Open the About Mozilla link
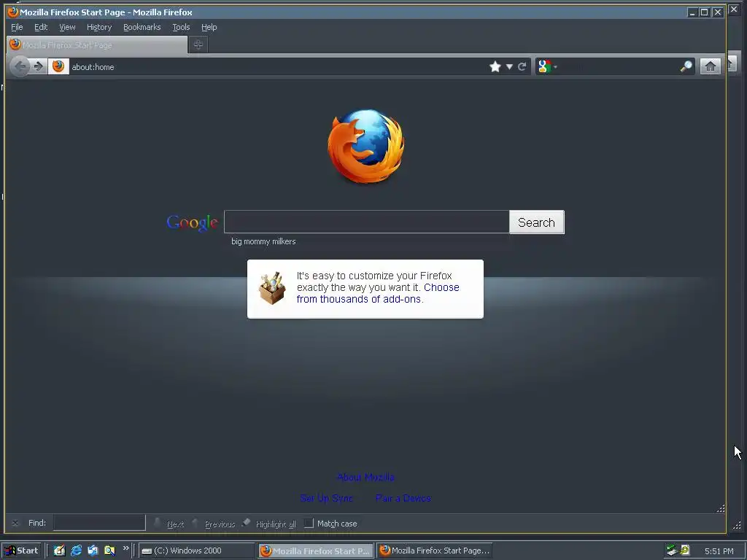 365,477
